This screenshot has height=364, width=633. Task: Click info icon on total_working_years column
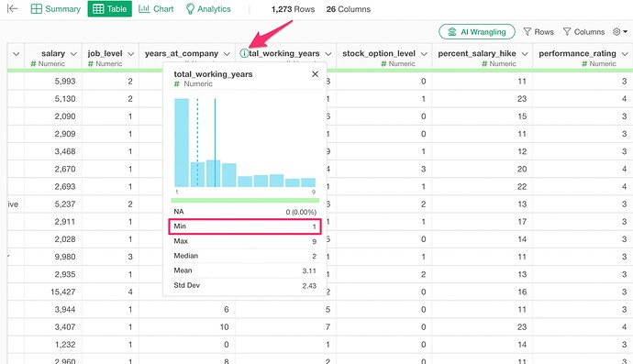(x=244, y=53)
